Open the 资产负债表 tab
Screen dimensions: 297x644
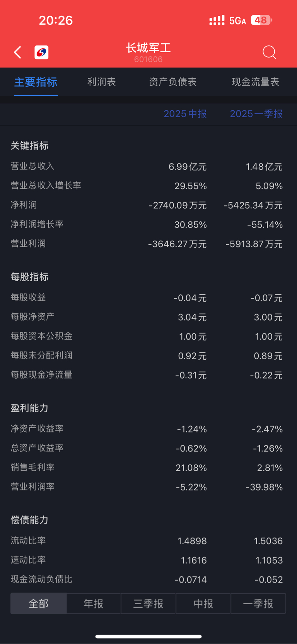coord(172,82)
